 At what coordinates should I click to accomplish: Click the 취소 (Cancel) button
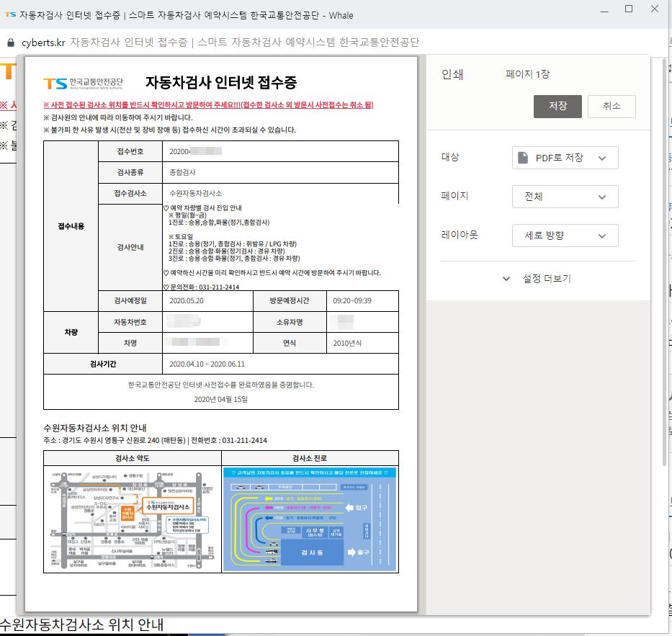point(611,107)
